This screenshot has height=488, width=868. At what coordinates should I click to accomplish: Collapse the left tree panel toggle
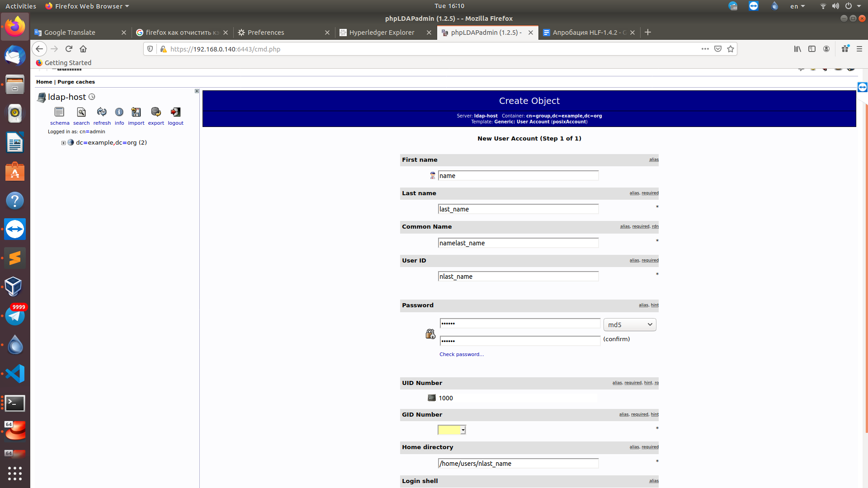click(x=197, y=91)
